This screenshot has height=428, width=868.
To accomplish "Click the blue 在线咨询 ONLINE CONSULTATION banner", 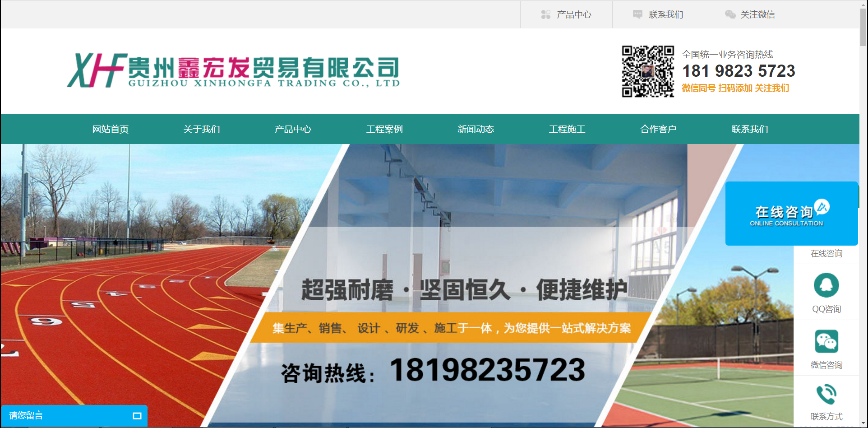I will [x=791, y=214].
